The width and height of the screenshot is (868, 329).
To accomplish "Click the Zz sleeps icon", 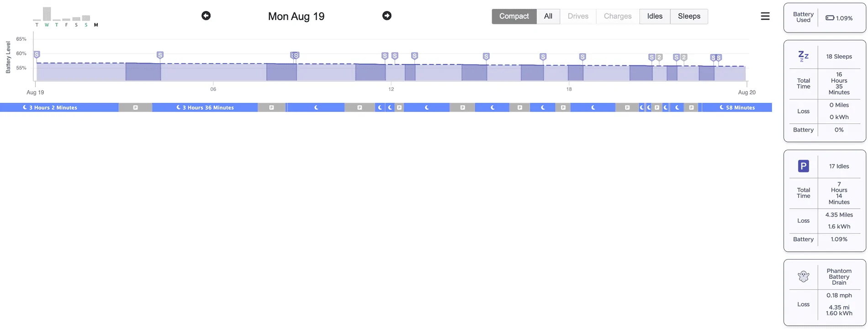I will pyautogui.click(x=803, y=56).
